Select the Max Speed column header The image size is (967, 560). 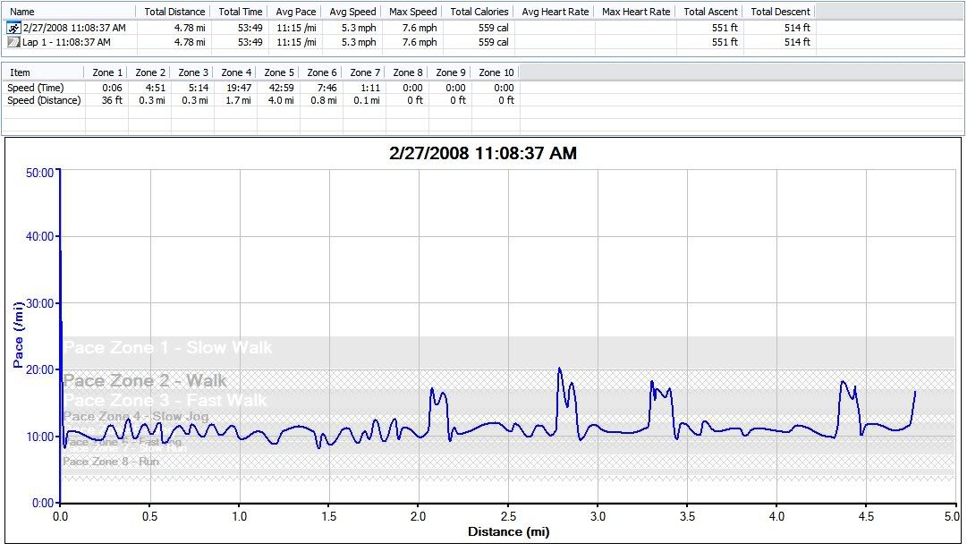(412, 12)
